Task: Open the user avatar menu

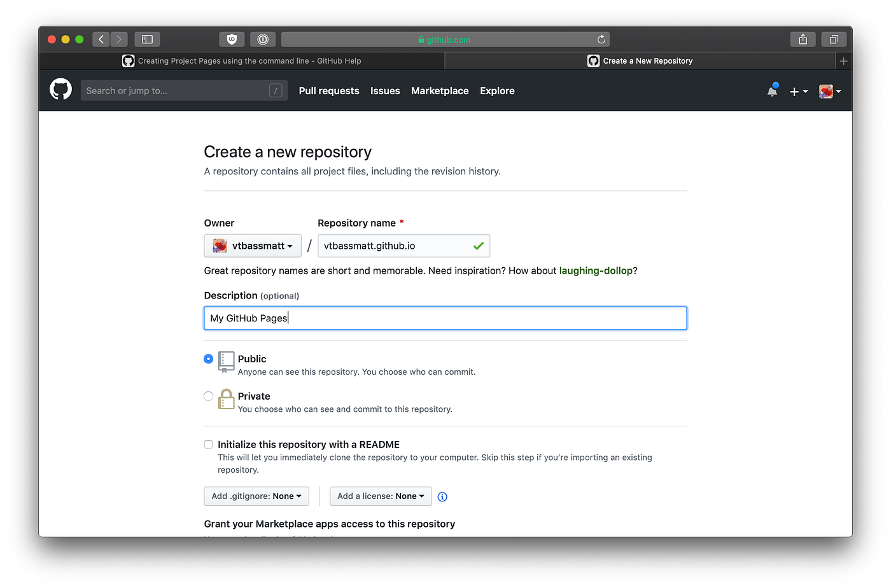Action: [x=830, y=92]
